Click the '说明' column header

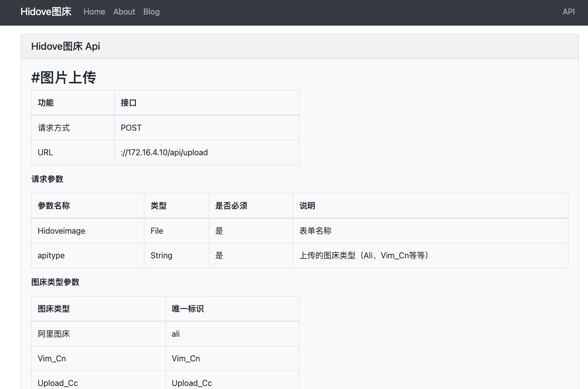point(431,206)
